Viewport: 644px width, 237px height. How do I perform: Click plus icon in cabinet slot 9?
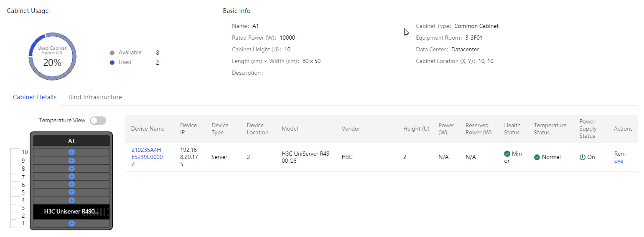pyautogui.click(x=71, y=160)
